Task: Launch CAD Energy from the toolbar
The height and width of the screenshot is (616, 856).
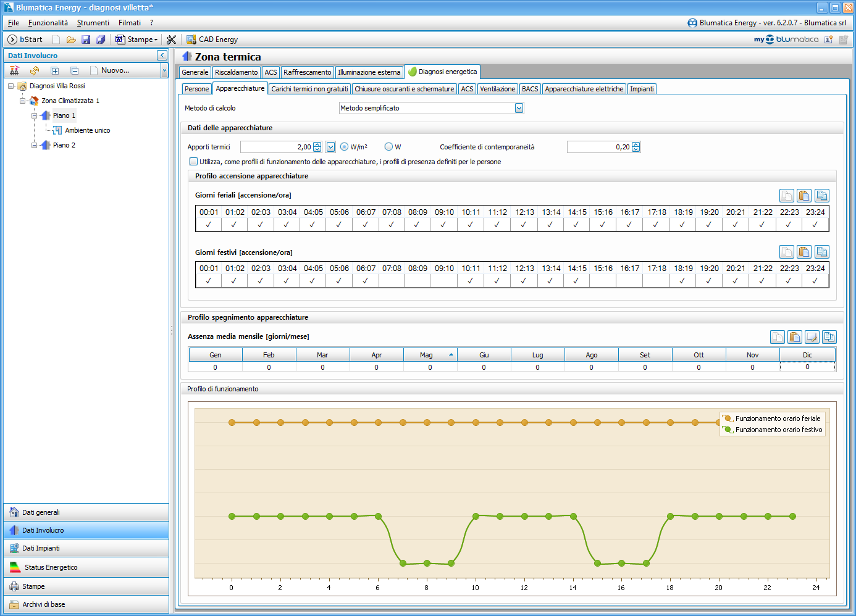Action: tap(212, 40)
